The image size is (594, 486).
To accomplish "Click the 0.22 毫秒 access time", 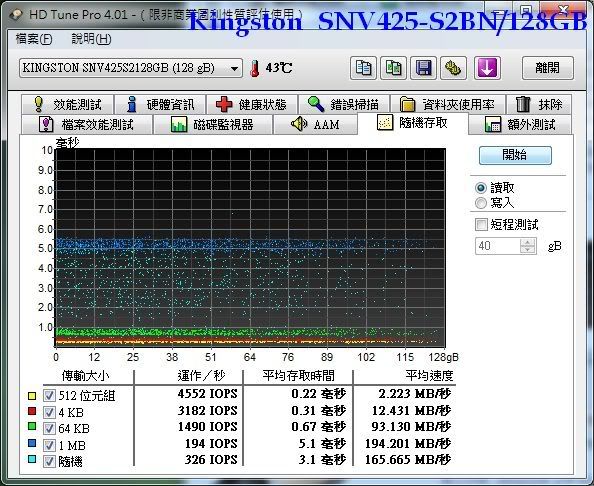I will point(319,394).
